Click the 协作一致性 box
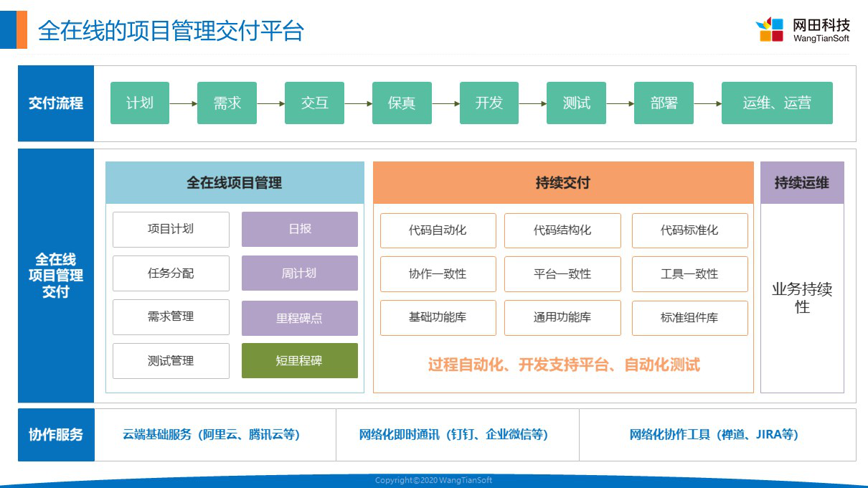Viewport: 868px width, 488px height. (x=438, y=274)
